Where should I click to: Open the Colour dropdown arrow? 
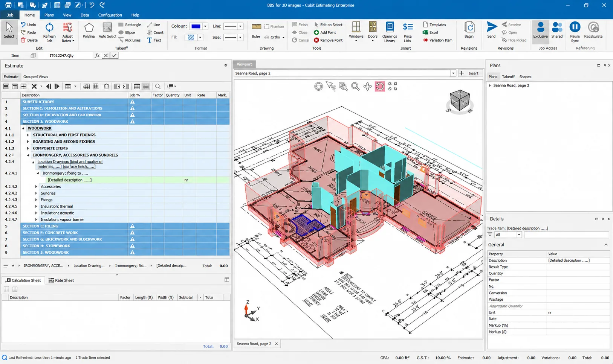pos(205,26)
